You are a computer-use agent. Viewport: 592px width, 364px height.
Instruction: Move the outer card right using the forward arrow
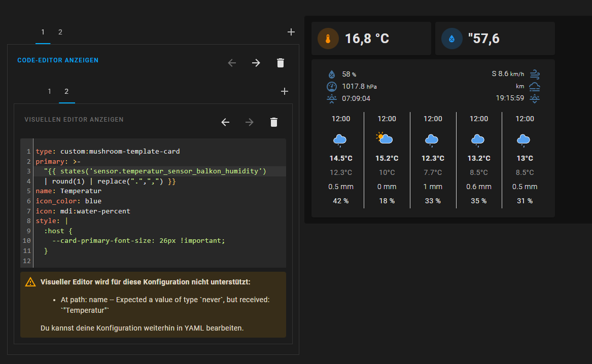(x=256, y=63)
